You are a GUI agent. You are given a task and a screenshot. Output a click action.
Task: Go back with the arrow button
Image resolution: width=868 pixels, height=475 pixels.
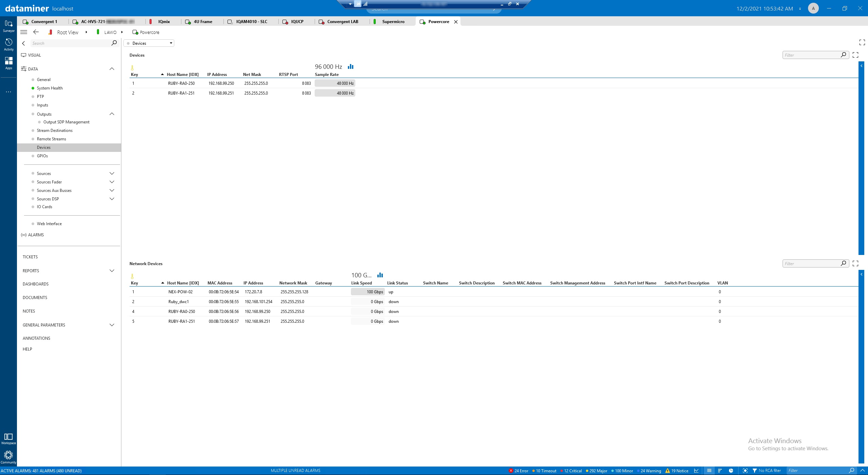36,32
